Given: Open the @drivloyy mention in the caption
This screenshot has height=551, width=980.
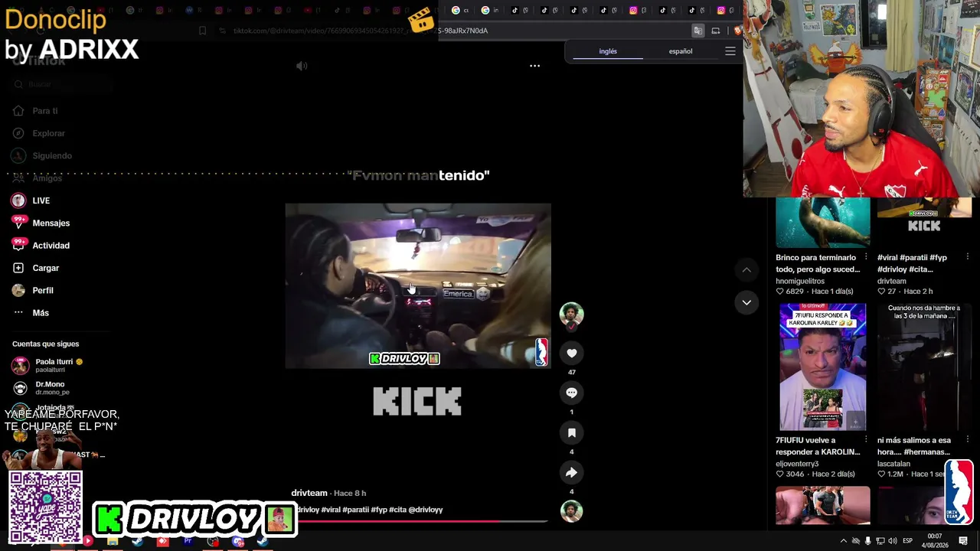Looking at the screenshot, I should tap(426, 510).
